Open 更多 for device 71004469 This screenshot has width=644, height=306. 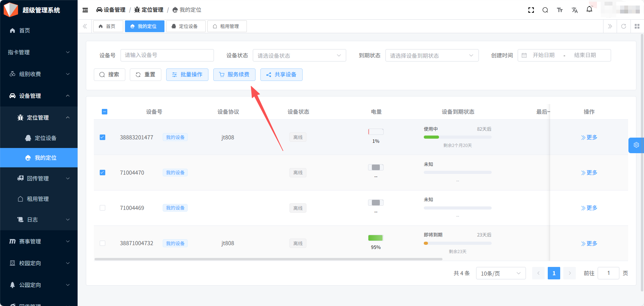pyautogui.click(x=589, y=208)
